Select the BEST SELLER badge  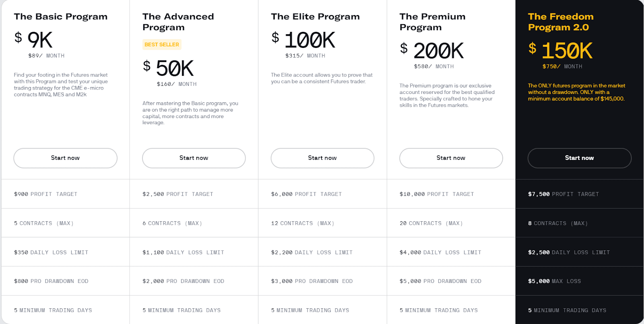[x=162, y=44]
